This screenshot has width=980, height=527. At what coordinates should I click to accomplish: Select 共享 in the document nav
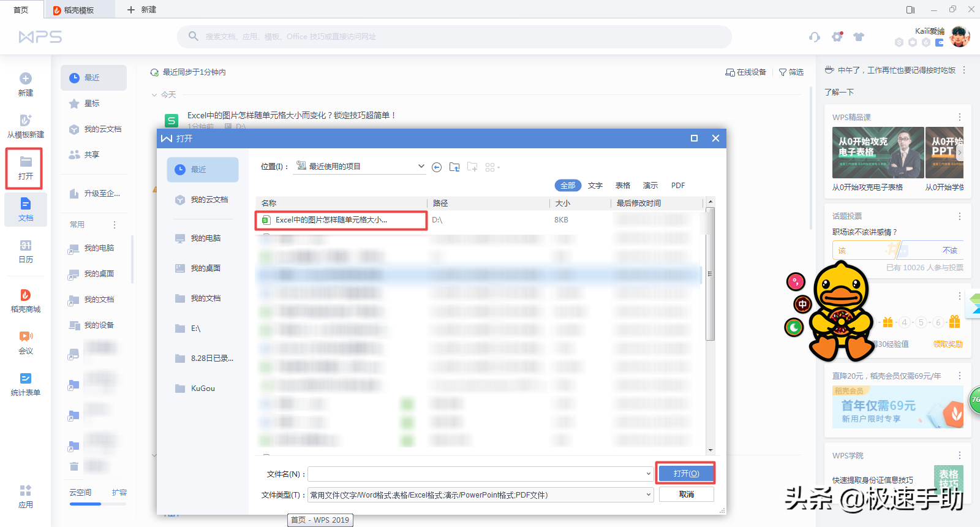(93, 155)
